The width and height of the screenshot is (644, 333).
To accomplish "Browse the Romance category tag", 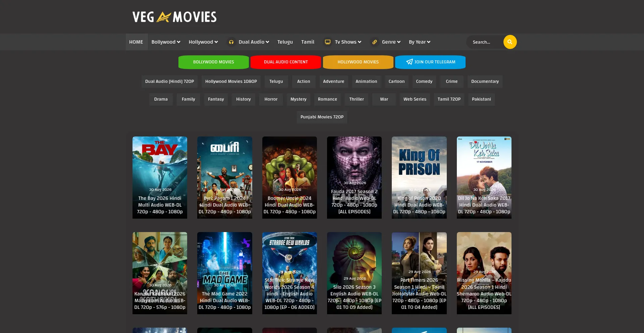I will coord(328,99).
